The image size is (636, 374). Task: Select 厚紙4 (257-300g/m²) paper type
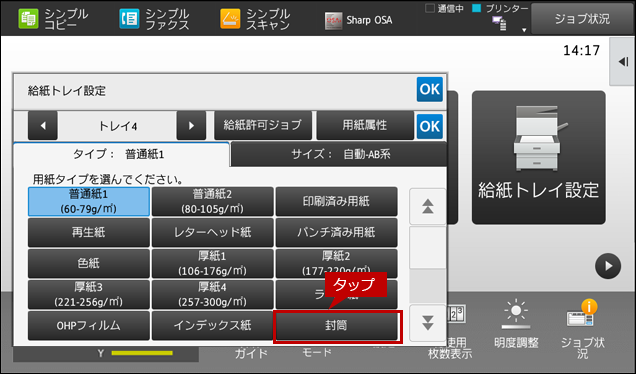point(212,294)
